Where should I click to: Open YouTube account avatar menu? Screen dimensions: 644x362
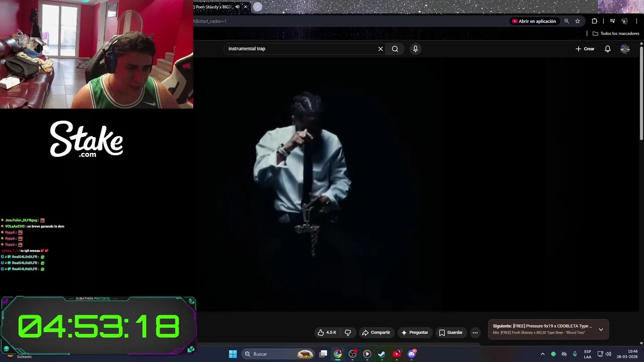(625, 49)
